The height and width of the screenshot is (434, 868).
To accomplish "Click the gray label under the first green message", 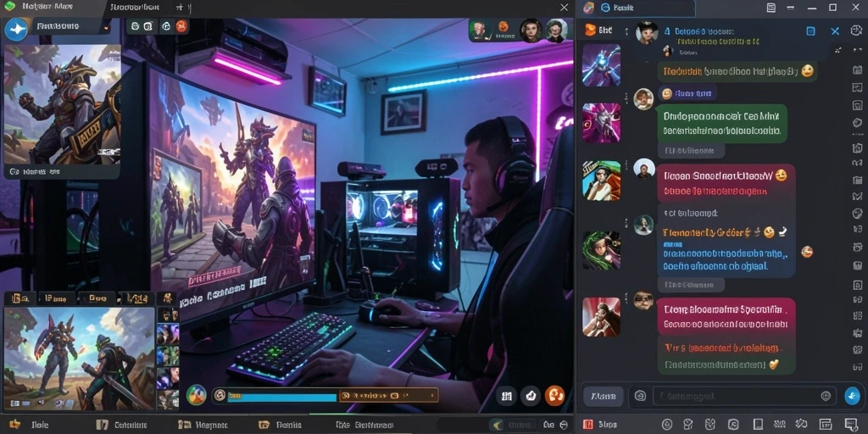I will (691, 151).
